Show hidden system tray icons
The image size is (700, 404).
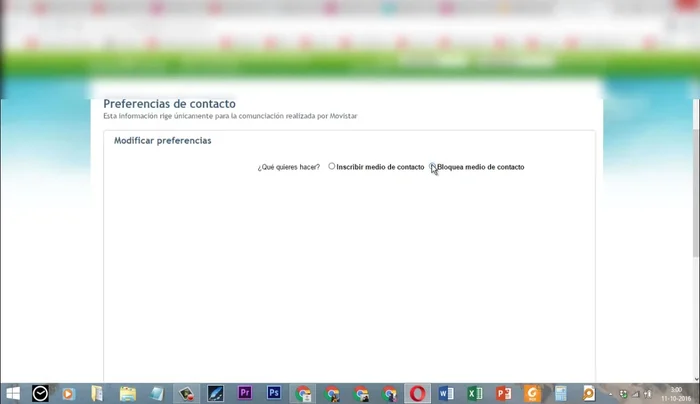pyautogui.click(x=610, y=394)
